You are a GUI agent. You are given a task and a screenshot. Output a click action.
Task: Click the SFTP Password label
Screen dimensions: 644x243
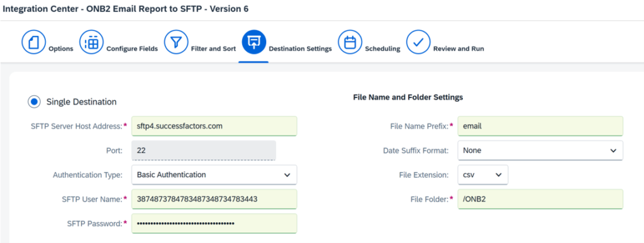(94, 223)
